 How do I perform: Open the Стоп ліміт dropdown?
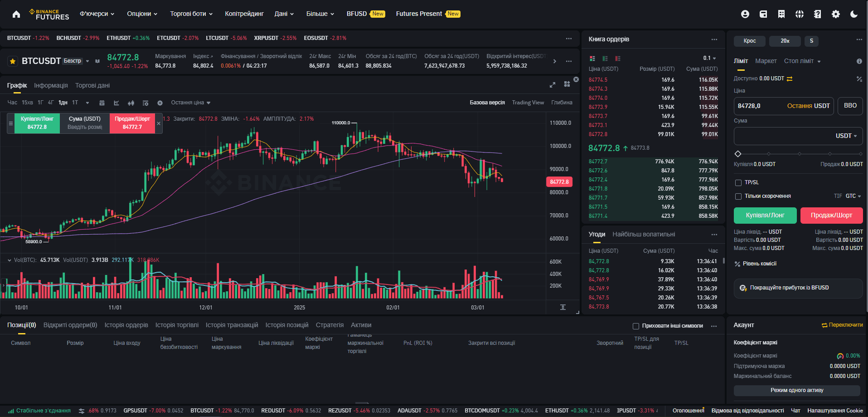point(802,61)
